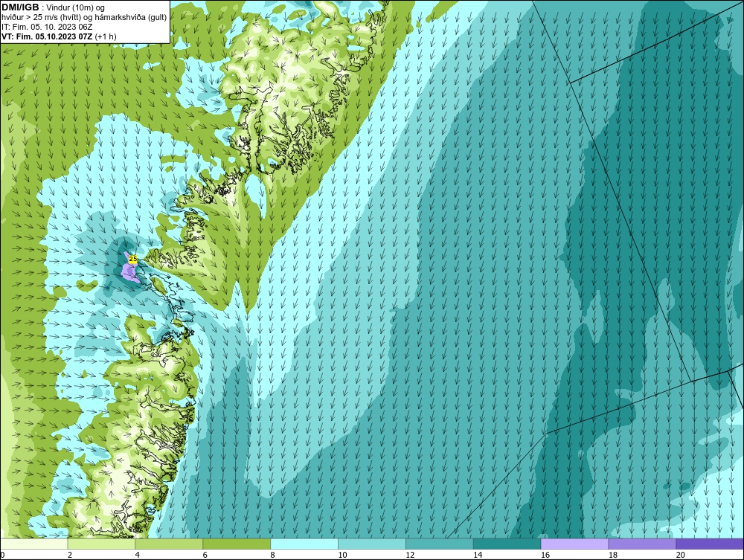Select the 10–12 m/s light teal swatch
744x560 pixels.
pyautogui.click(x=372, y=544)
